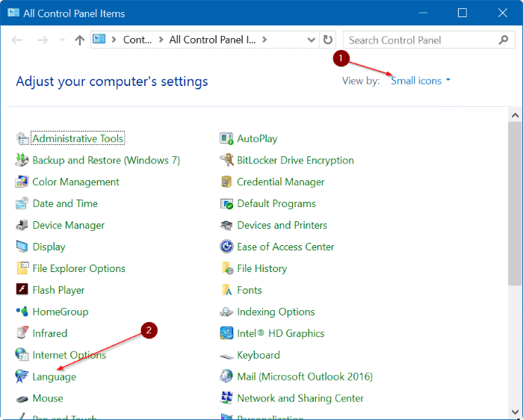Open the Fonts link
Viewport: 523px width, 420px height.
click(x=249, y=290)
